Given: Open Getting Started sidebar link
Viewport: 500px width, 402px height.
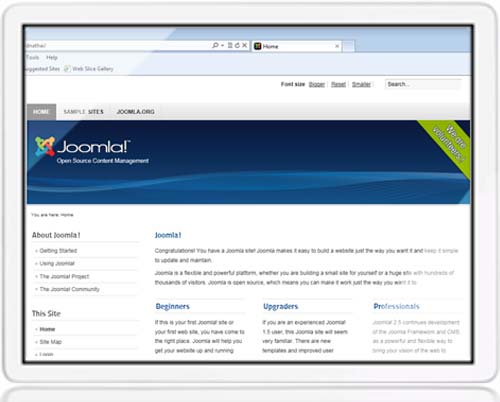Looking at the screenshot, I should pos(58,251).
